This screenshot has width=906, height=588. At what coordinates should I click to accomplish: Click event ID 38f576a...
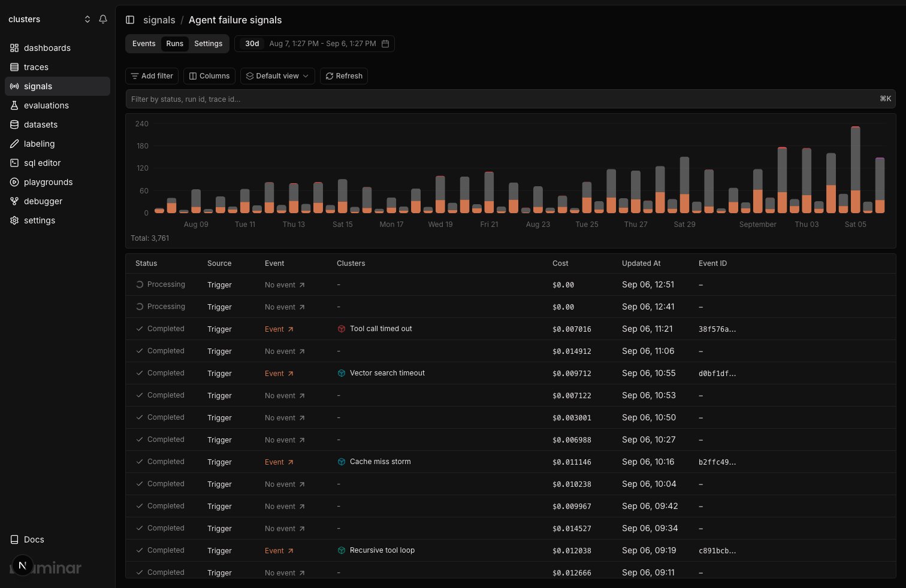click(x=717, y=329)
